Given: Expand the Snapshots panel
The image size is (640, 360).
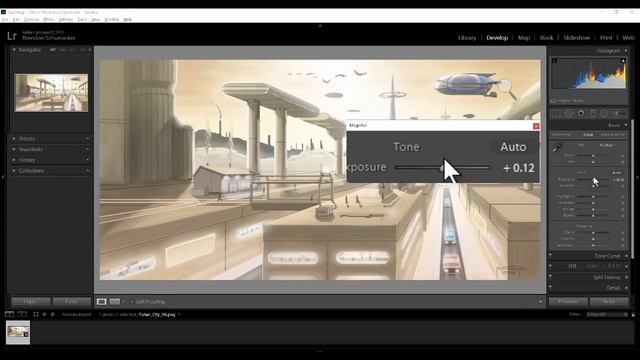Looking at the screenshot, I should (x=14, y=149).
